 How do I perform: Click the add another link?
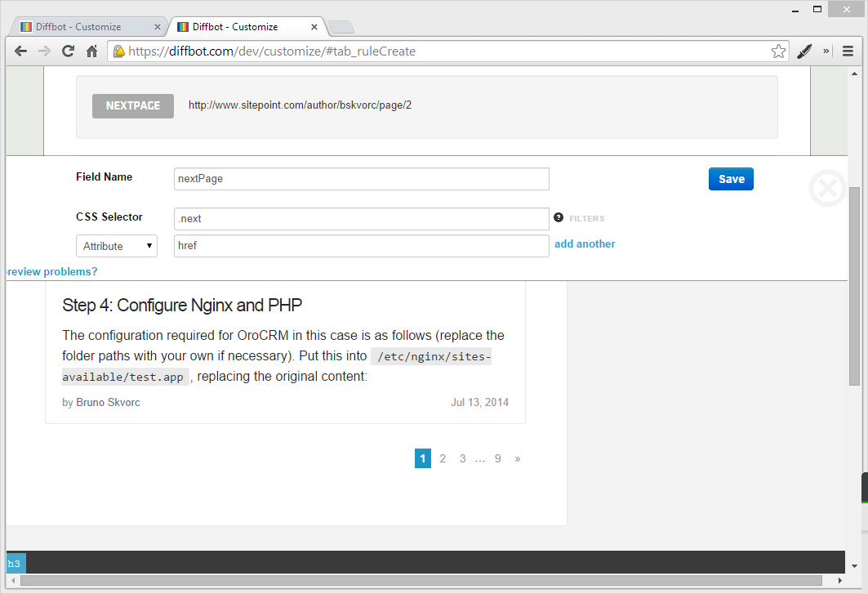click(585, 243)
